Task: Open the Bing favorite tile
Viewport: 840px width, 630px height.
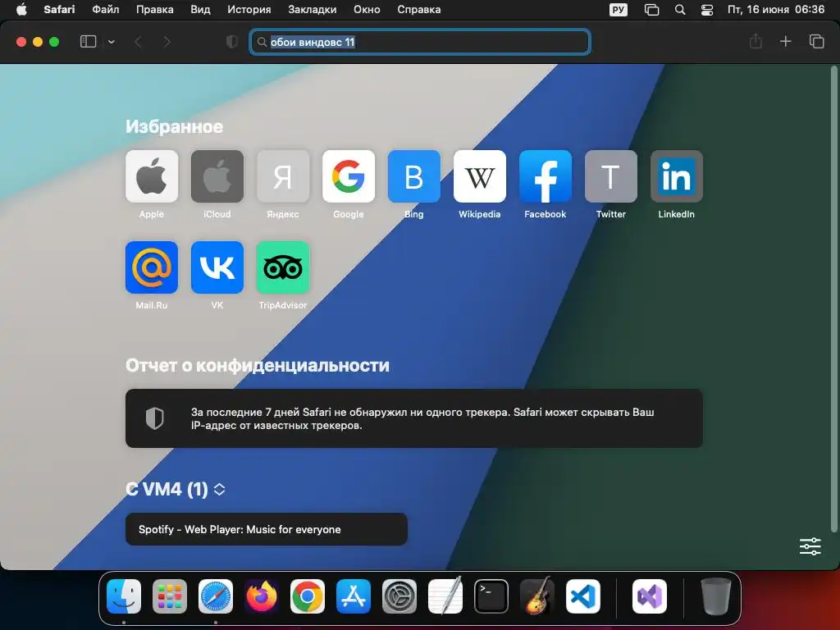Action: (414, 176)
